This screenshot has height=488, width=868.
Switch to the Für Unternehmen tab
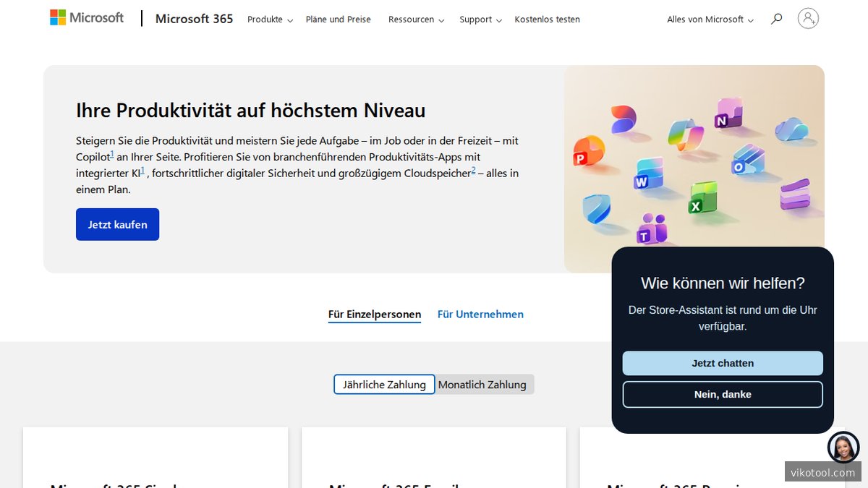(480, 314)
